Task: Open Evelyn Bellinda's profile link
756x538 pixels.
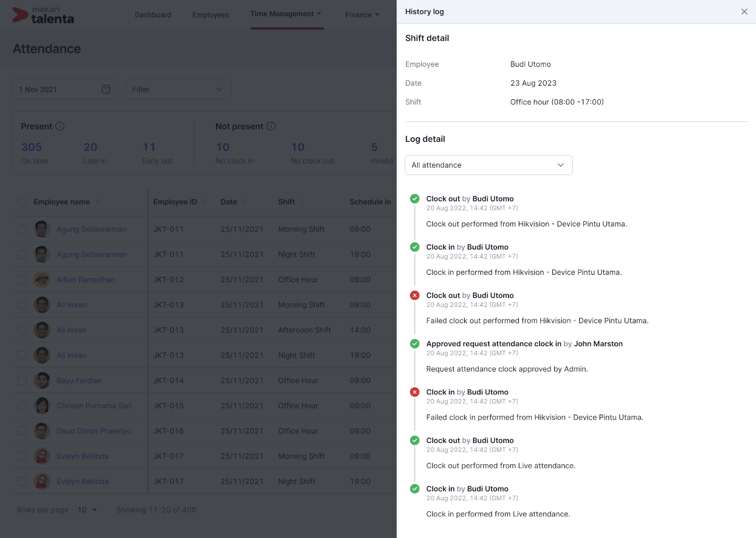Action: point(83,456)
